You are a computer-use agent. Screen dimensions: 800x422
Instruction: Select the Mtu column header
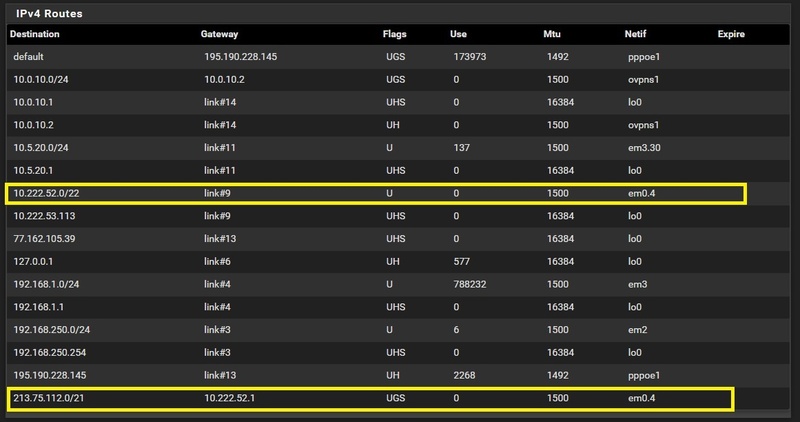(x=551, y=34)
